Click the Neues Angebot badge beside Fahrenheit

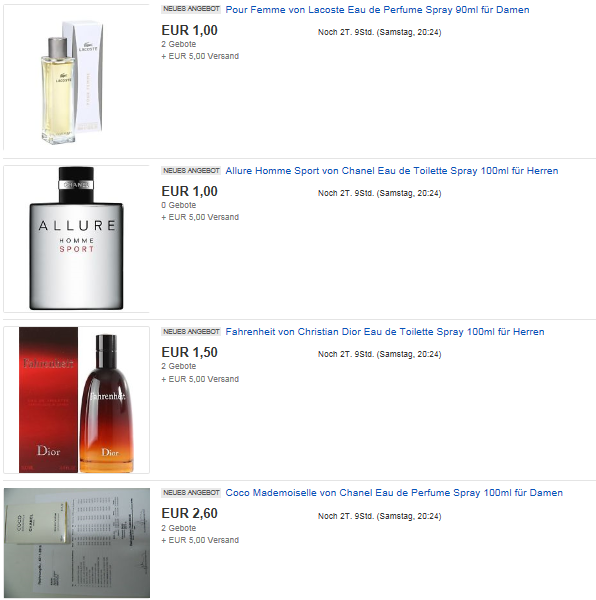point(191,331)
